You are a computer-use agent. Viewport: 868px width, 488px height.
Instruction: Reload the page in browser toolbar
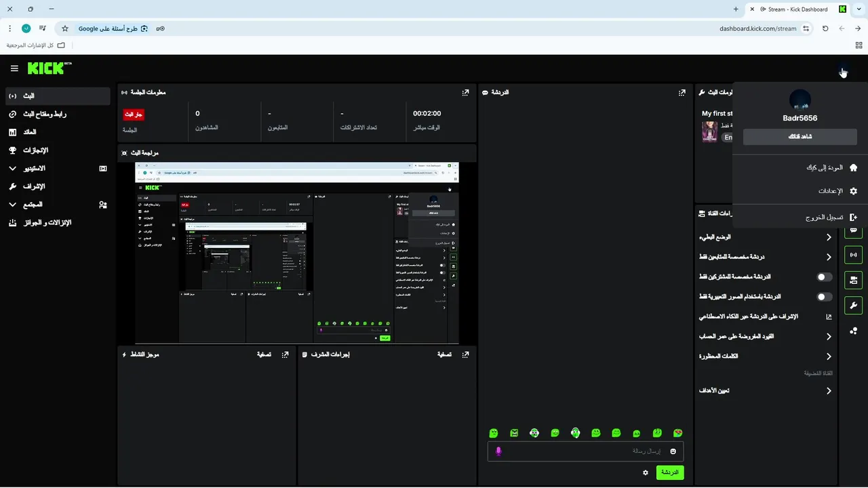tap(825, 28)
